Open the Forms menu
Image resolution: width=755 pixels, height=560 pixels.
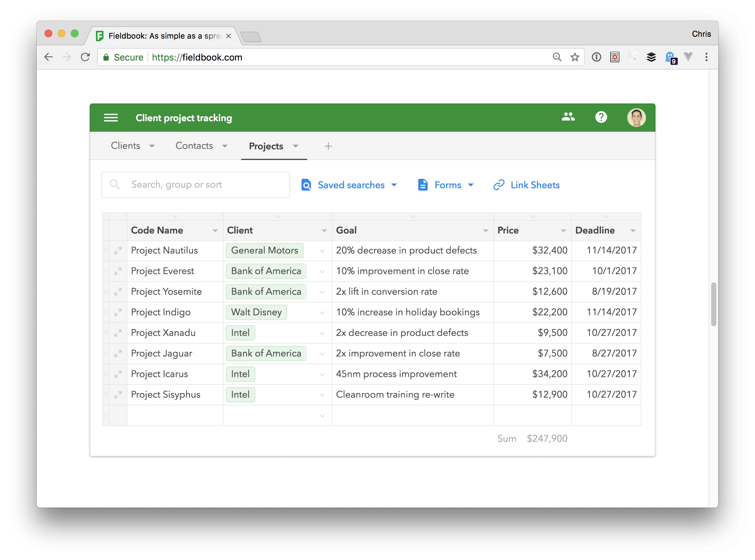pyautogui.click(x=446, y=185)
